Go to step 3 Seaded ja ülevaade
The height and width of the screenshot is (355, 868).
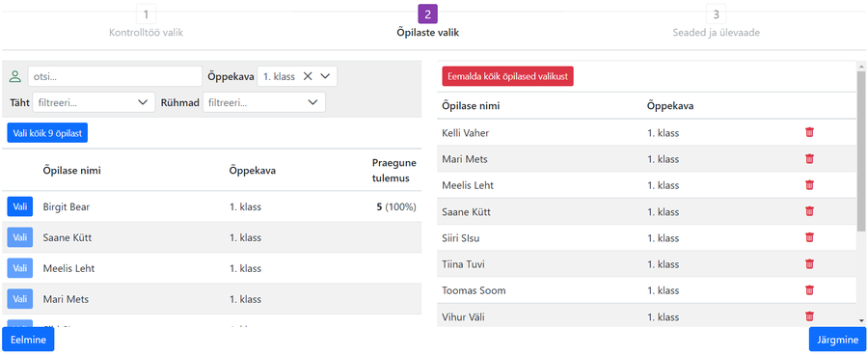[716, 23]
